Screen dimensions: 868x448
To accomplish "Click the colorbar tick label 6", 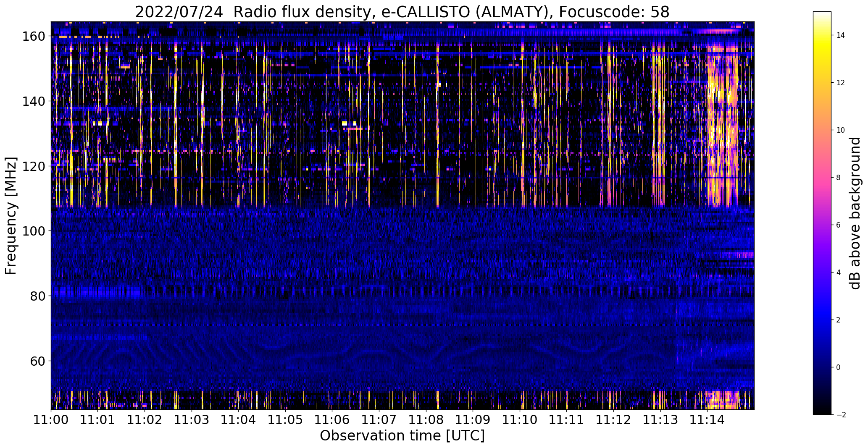I will pyautogui.click(x=839, y=225).
